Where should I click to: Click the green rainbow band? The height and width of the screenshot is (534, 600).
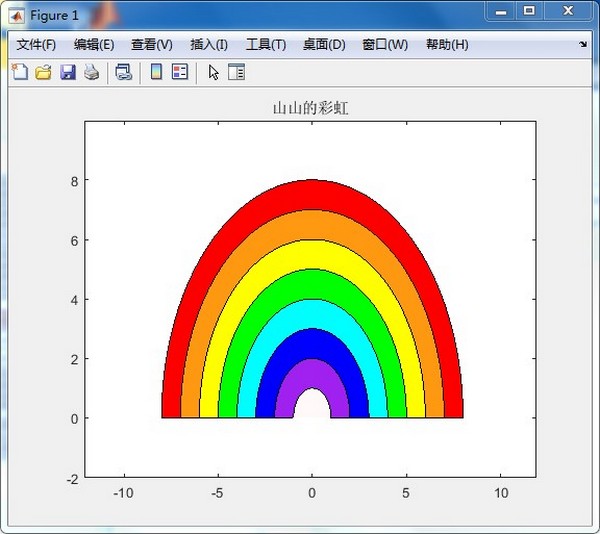312,284
